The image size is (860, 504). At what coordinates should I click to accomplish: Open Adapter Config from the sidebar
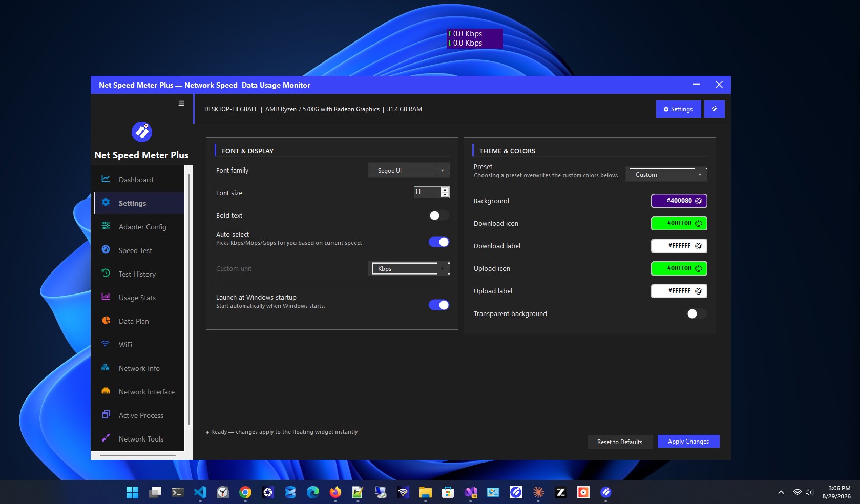(139, 227)
